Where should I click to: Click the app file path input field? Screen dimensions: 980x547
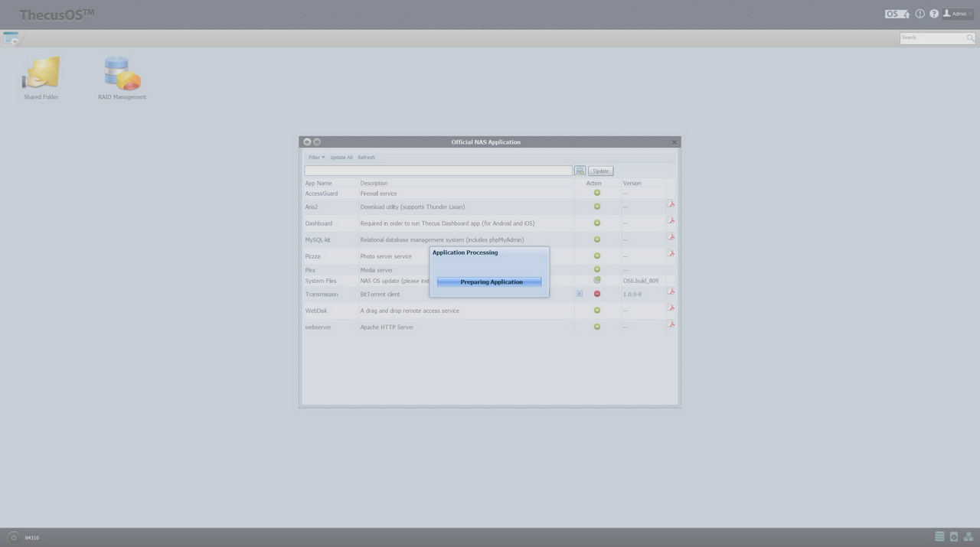439,171
